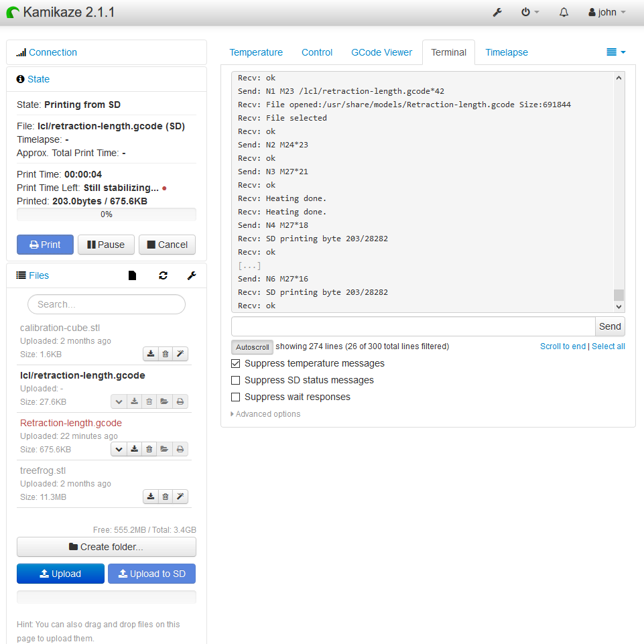
Task: Click the SD card icon in Files header
Action: [x=132, y=275]
